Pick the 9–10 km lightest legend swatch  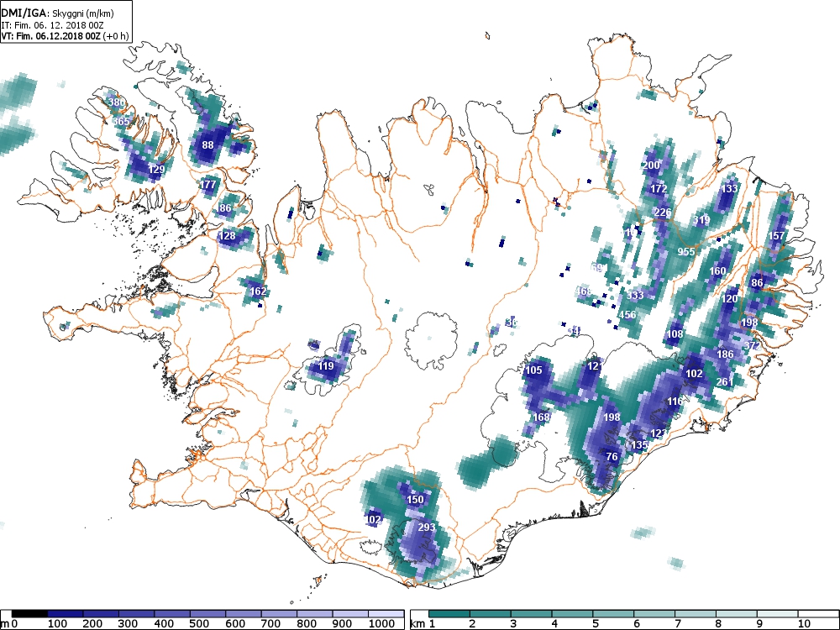(x=777, y=614)
